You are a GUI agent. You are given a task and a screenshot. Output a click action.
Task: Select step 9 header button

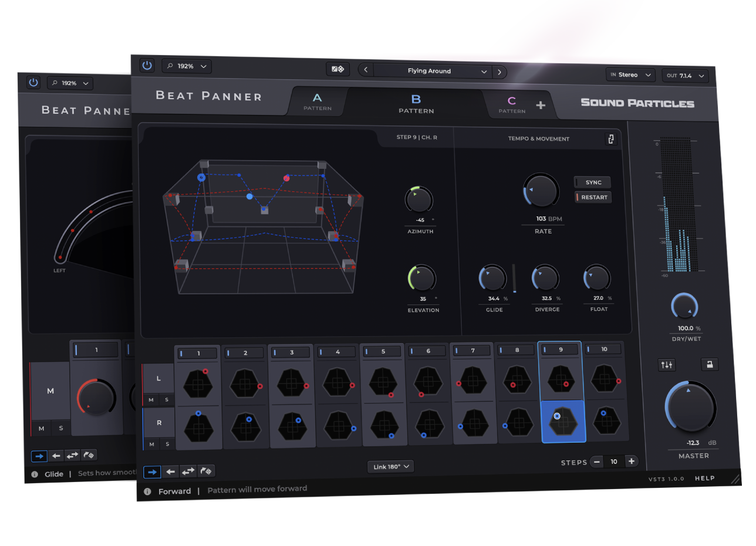pyautogui.click(x=561, y=350)
